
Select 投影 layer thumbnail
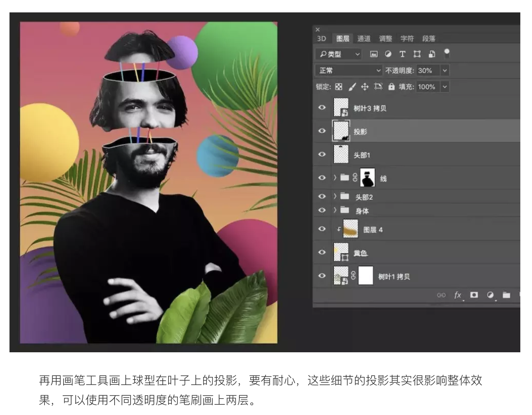pos(341,131)
